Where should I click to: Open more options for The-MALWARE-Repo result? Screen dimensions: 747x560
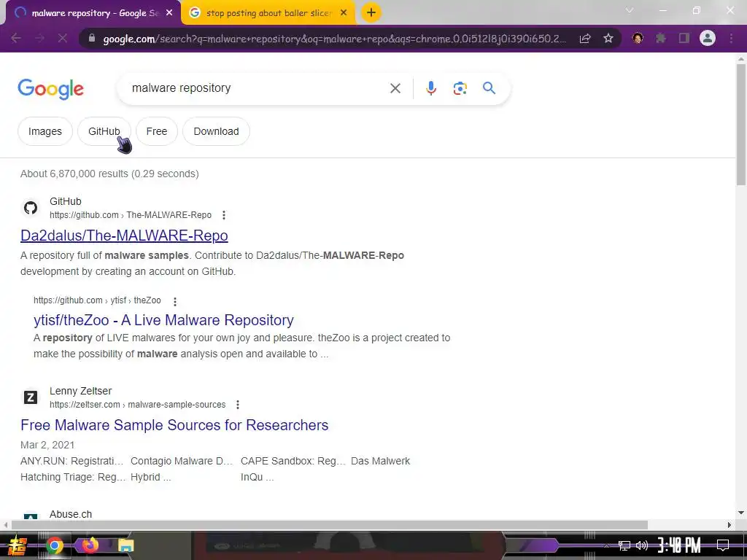coord(224,215)
